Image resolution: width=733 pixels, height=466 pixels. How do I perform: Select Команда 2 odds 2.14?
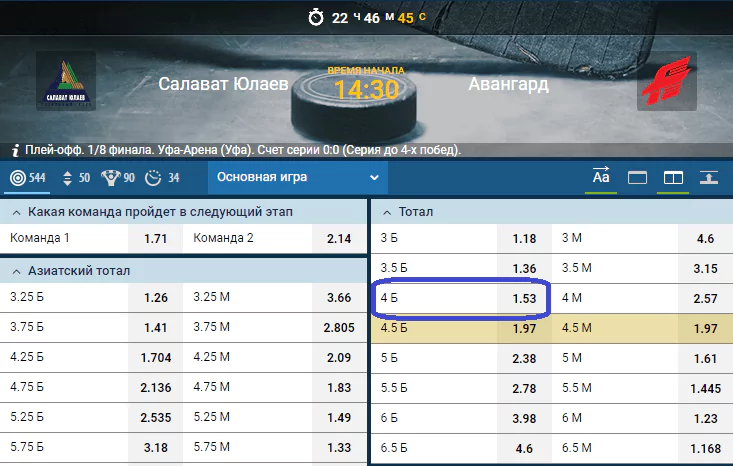[339, 238]
